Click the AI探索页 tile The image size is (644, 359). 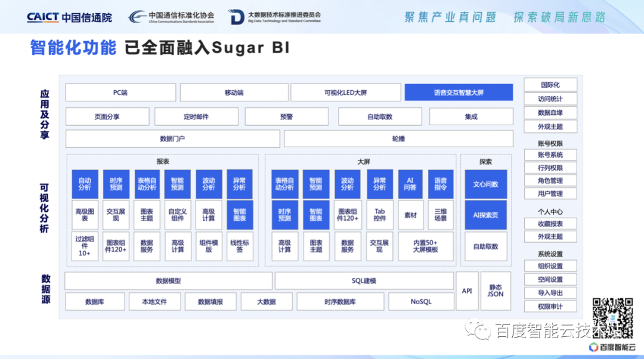[485, 215]
